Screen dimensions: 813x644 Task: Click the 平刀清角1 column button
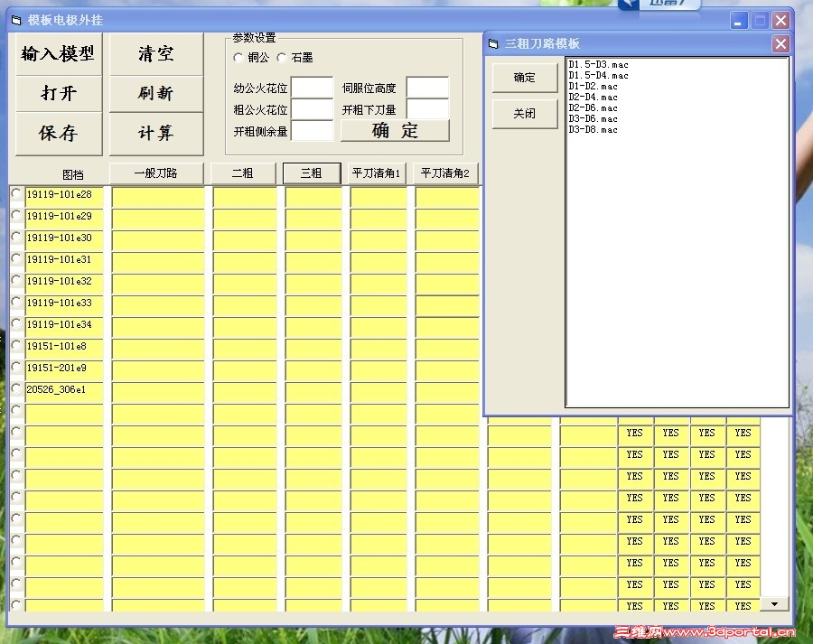point(377,173)
